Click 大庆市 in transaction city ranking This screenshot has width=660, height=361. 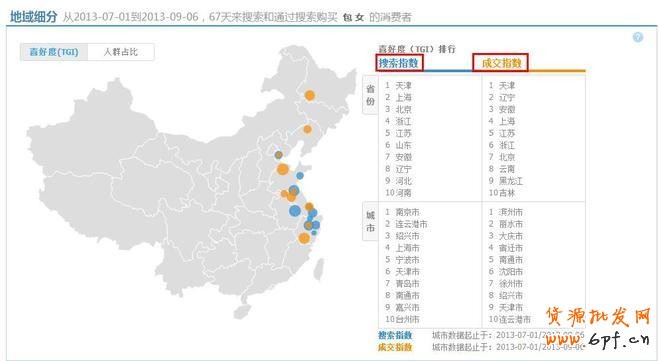pos(511,236)
